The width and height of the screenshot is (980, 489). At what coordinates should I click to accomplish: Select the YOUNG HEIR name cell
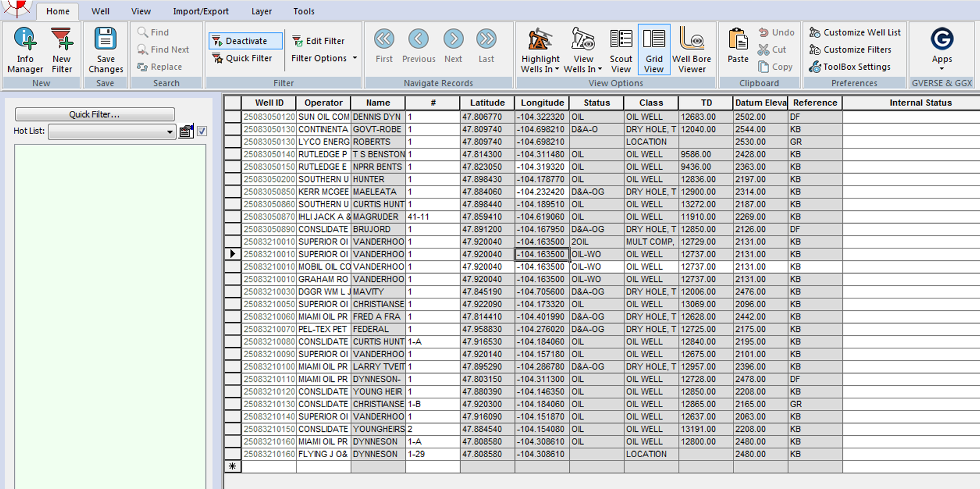click(x=378, y=392)
